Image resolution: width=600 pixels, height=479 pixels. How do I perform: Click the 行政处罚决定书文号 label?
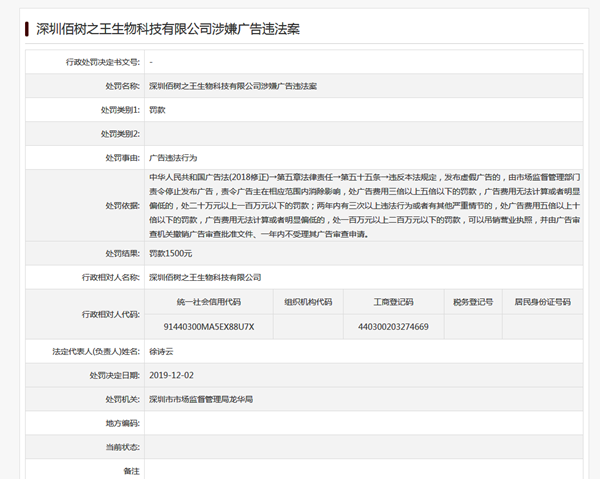103,62
